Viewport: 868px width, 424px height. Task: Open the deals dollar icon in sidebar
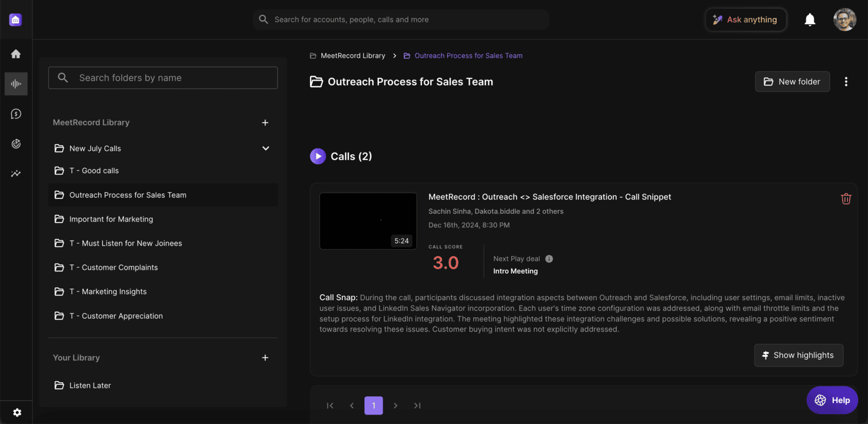(16, 114)
